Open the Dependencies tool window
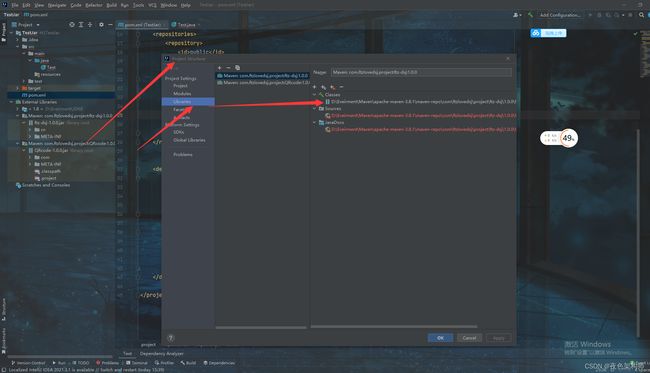Screen dimensions: 650x373 (x=219, y=363)
